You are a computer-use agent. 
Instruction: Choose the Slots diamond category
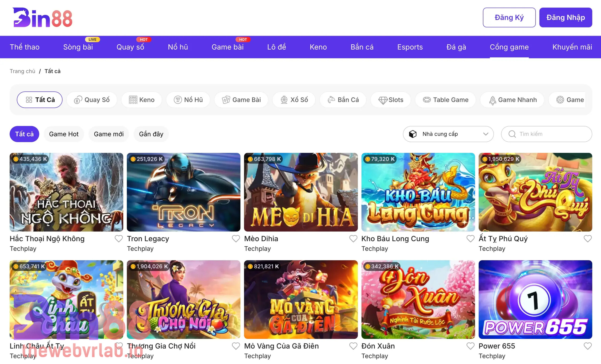coord(390,100)
